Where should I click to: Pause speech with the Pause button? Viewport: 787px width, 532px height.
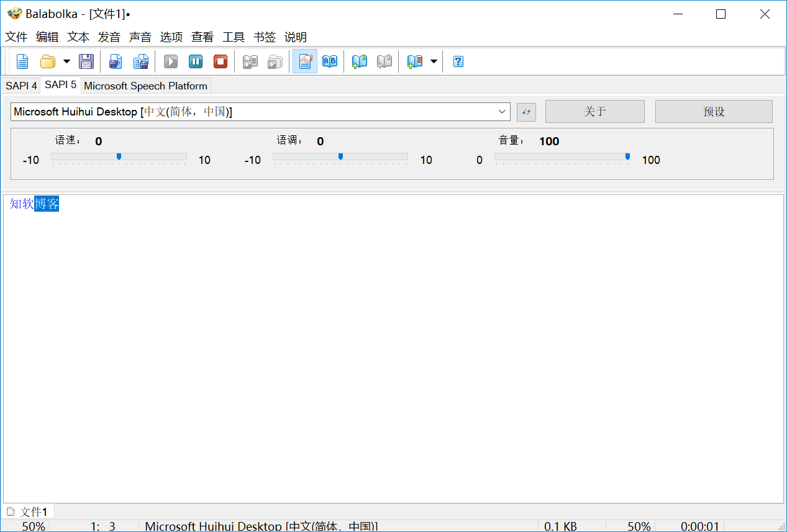point(196,61)
